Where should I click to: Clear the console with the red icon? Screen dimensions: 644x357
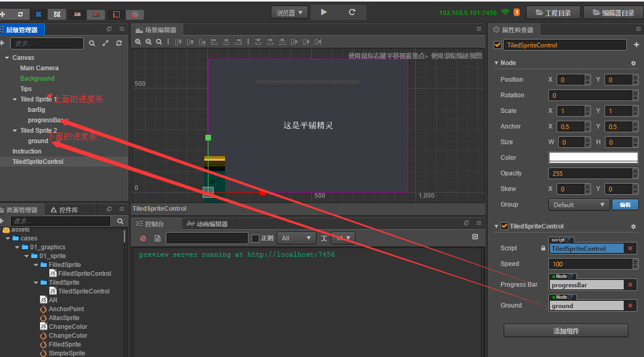(143, 238)
